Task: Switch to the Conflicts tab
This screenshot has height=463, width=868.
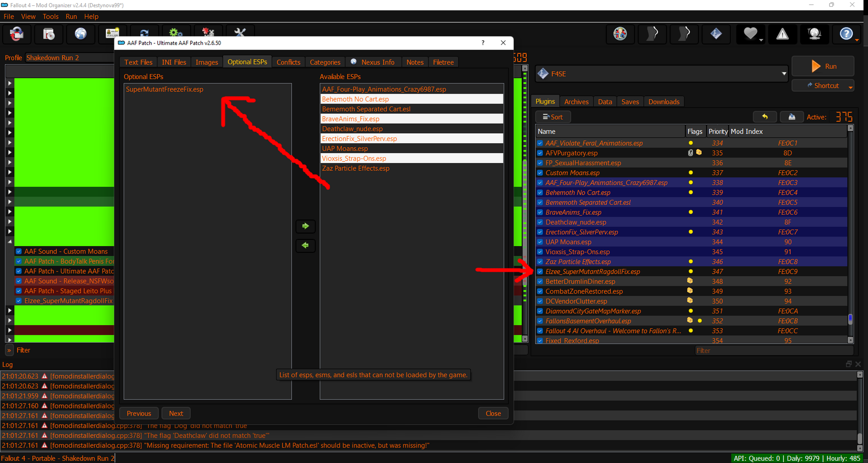Action: pyautogui.click(x=288, y=62)
